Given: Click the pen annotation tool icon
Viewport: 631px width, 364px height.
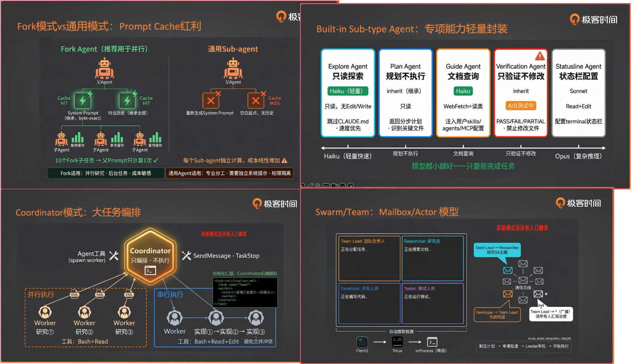Looking at the screenshot, I should coord(311,185).
